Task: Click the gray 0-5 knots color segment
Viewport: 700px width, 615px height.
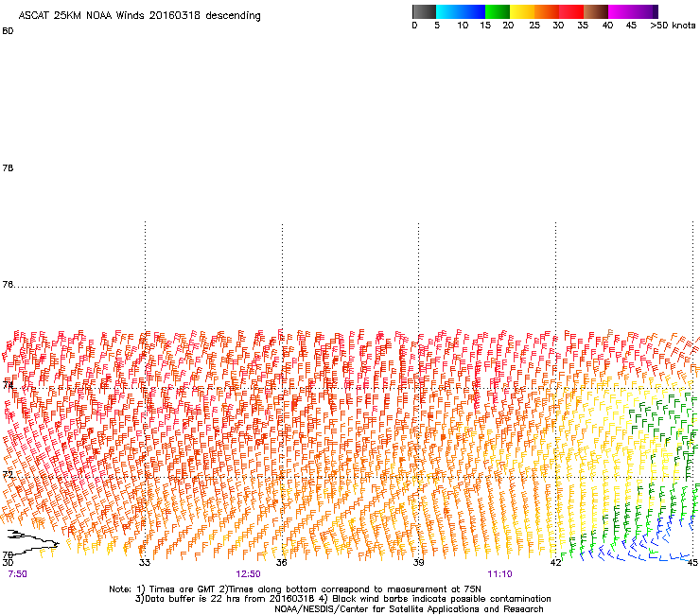Action: pyautogui.click(x=424, y=11)
